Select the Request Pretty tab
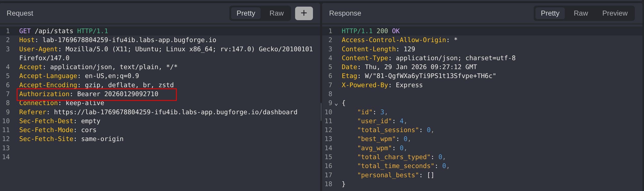The image size is (644, 191). [x=246, y=13]
